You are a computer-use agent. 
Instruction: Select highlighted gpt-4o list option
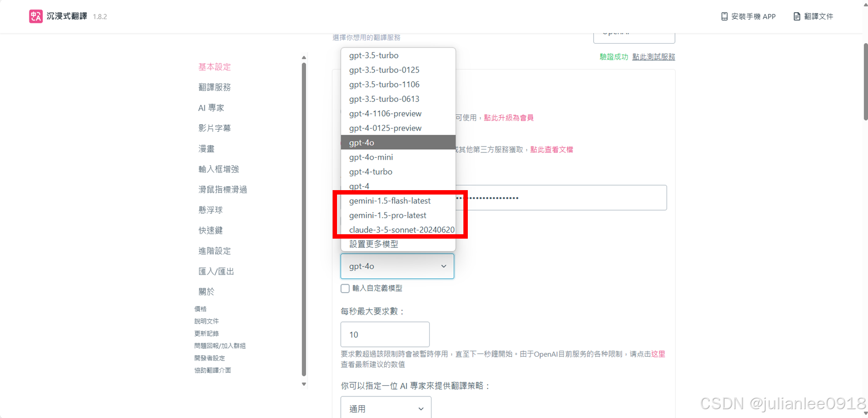pos(398,143)
